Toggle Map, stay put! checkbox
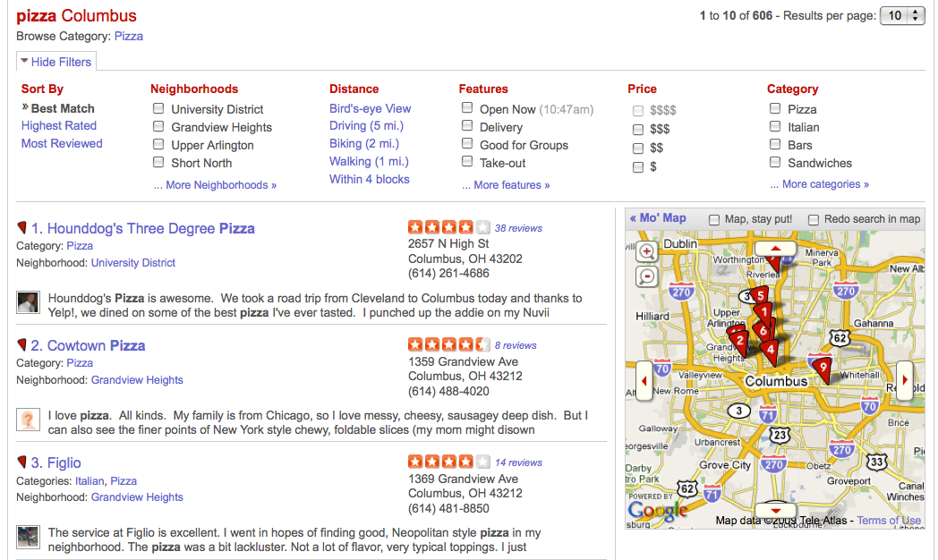Image resolution: width=938 pixels, height=560 pixels. point(713,220)
